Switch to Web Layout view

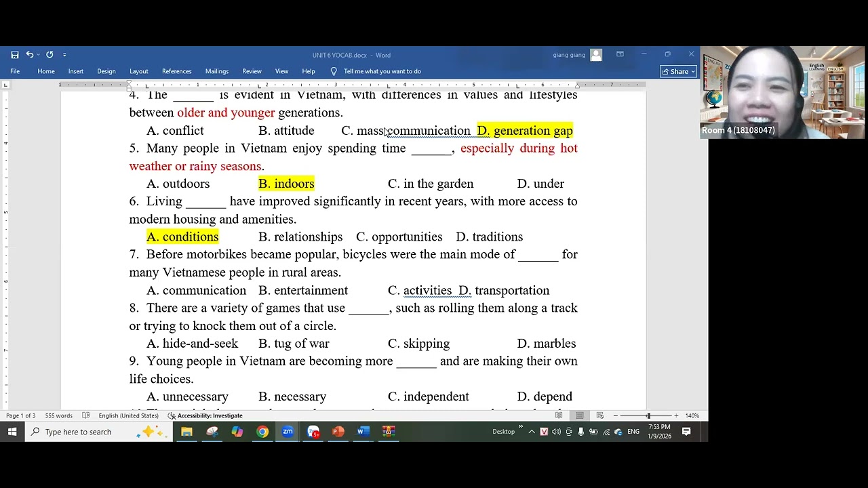(x=600, y=415)
